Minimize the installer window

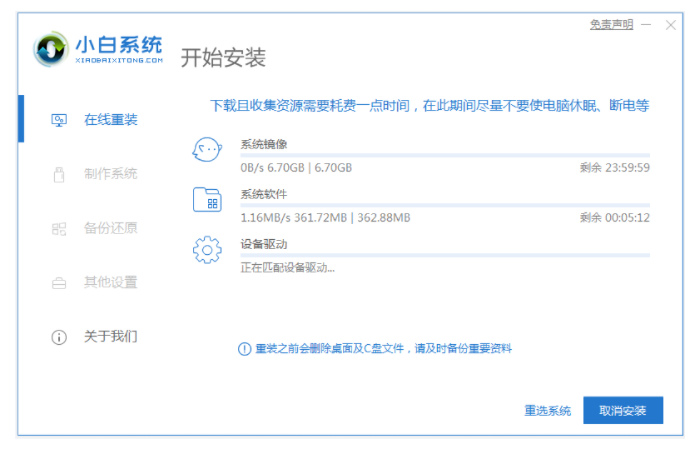(x=646, y=24)
